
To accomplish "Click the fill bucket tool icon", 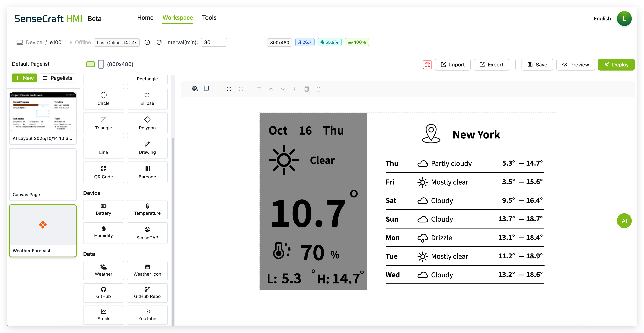I will 194,89.
